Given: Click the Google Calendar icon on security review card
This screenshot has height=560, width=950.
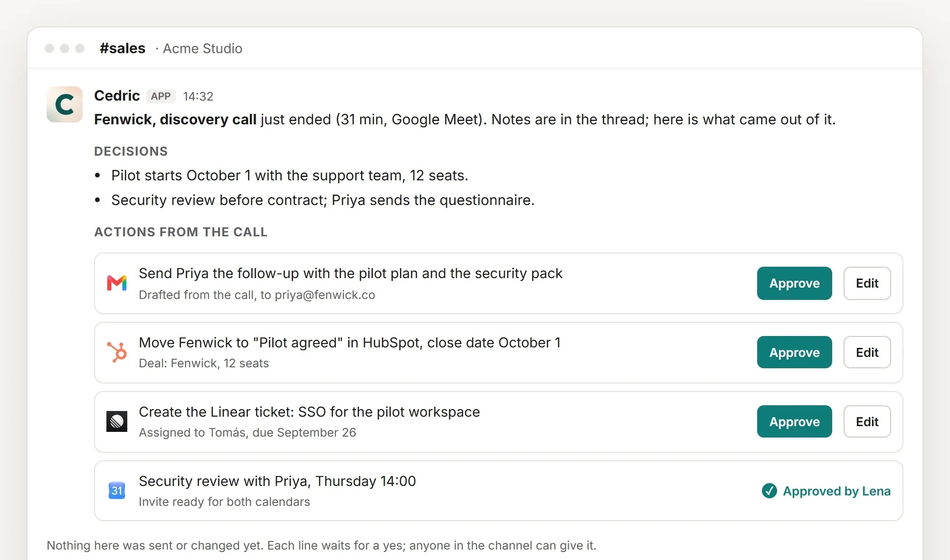Looking at the screenshot, I should (x=117, y=491).
